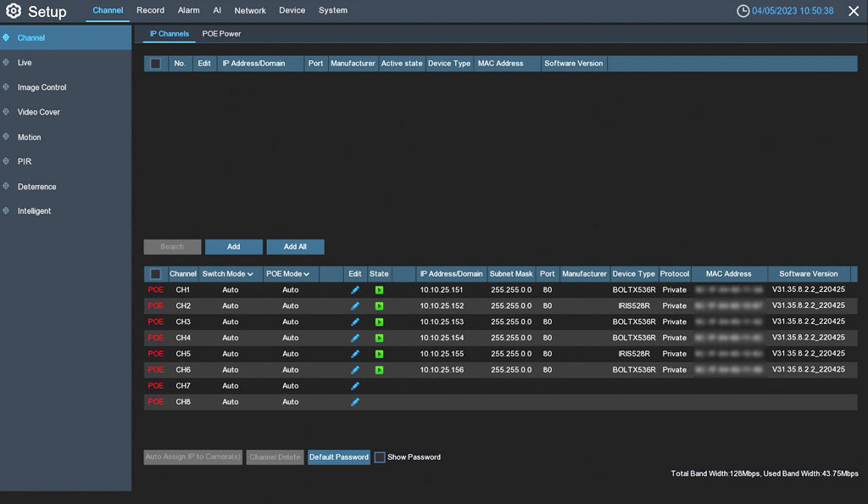Edit CH7 using its pencil icon
This screenshot has height=504, width=868.
[x=355, y=385]
